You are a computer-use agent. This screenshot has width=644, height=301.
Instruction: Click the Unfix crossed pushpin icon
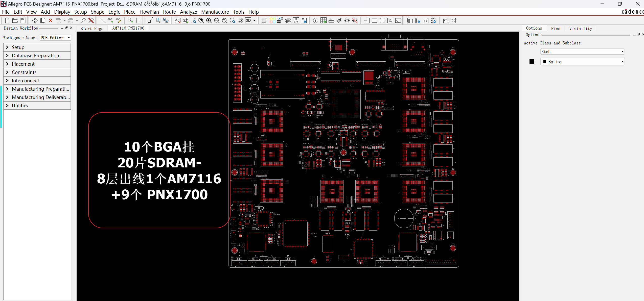tap(91, 20)
